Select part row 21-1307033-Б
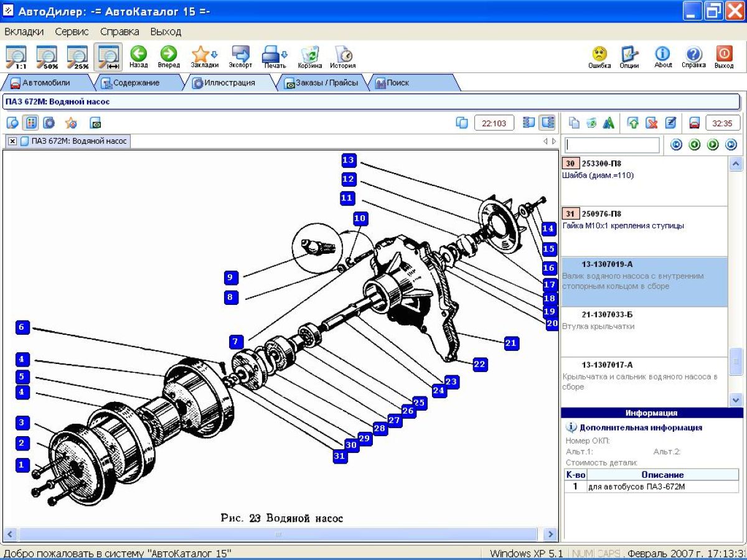Viewport: 747px width, 560px height. coord(644,332)
